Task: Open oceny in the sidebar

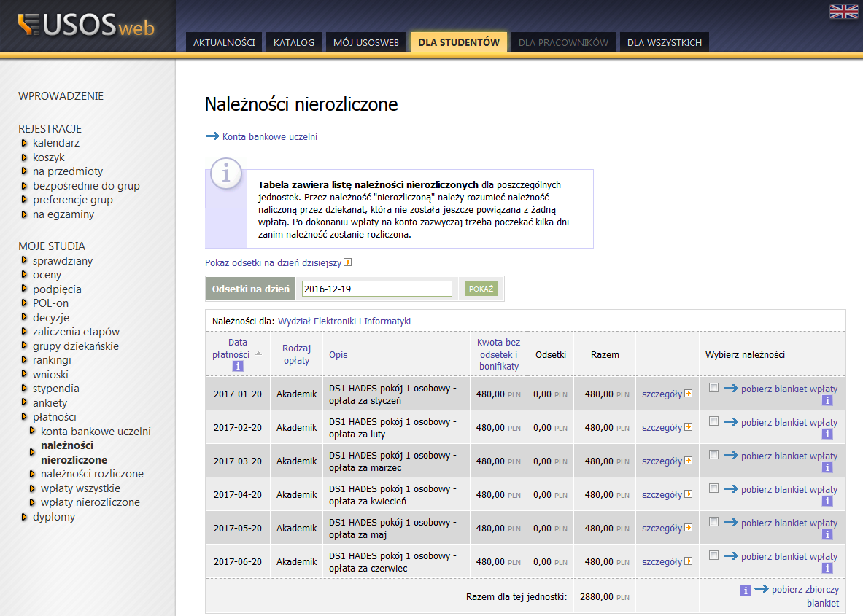Action: pos(47,275)
